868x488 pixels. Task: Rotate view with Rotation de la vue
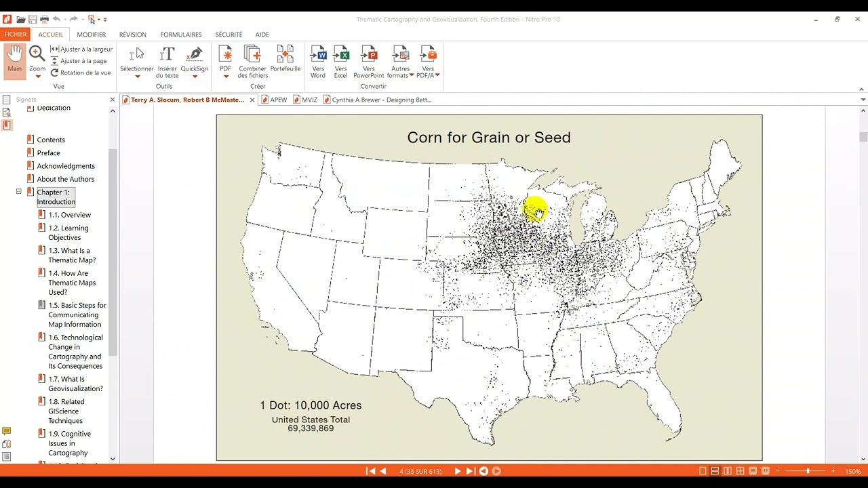point(81,73)
